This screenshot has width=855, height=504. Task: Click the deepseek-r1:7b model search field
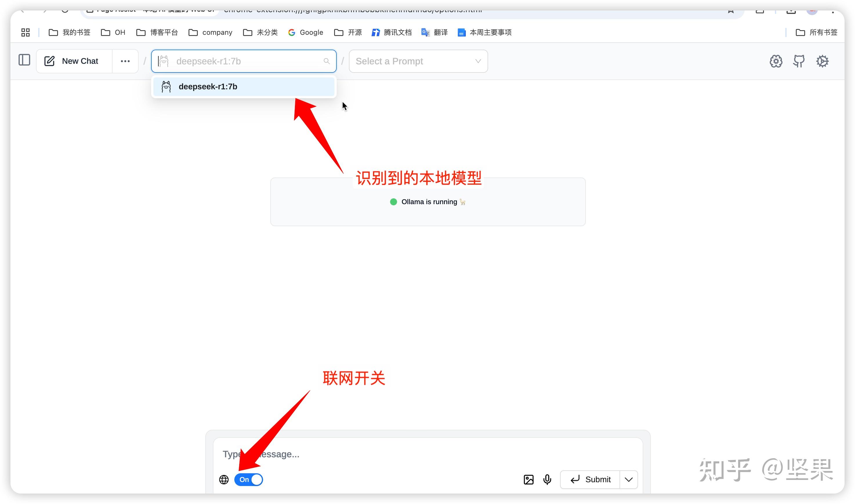pyautogui.click(x=244, y=61)
